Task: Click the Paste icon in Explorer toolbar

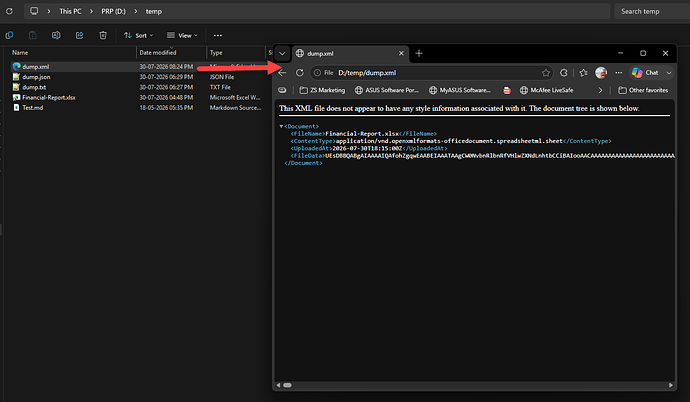Action: 33,35
